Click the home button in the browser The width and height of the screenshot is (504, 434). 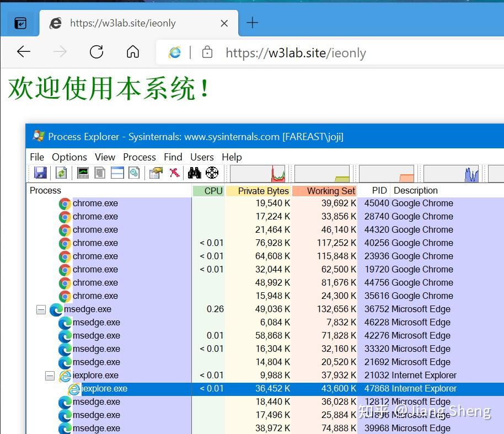point(132,52)
